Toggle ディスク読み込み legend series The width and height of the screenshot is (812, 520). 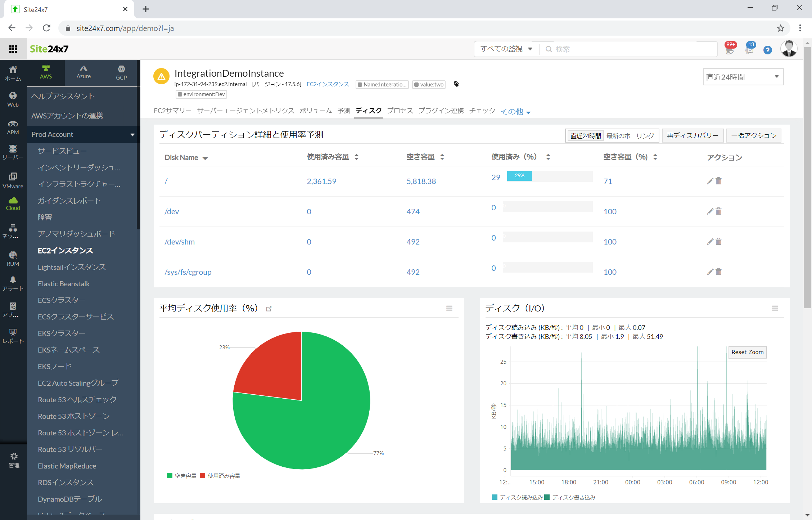coord(517,497)
